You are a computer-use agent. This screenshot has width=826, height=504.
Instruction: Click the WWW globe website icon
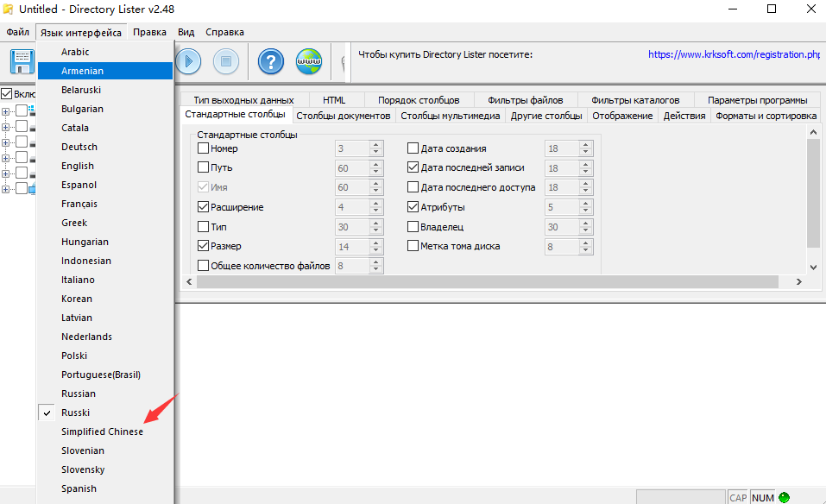[309, 62]
